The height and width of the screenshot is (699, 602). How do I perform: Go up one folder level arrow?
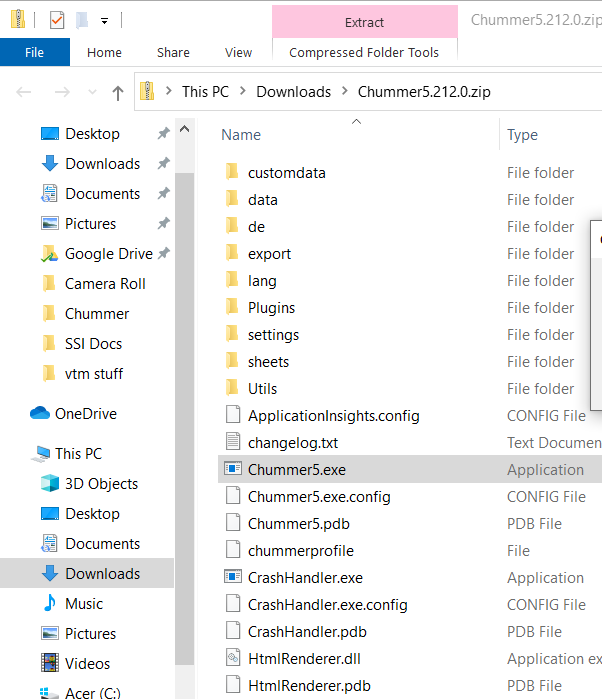[118, 93]
